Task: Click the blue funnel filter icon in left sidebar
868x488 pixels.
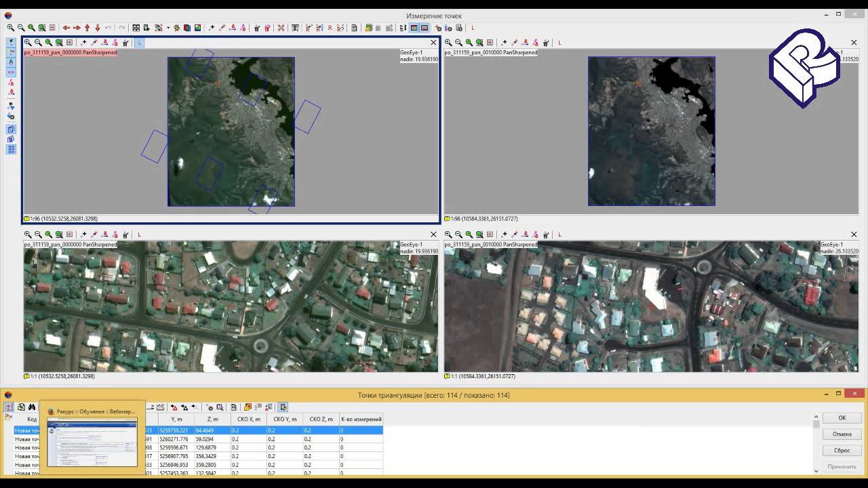Action: (11, 106)
